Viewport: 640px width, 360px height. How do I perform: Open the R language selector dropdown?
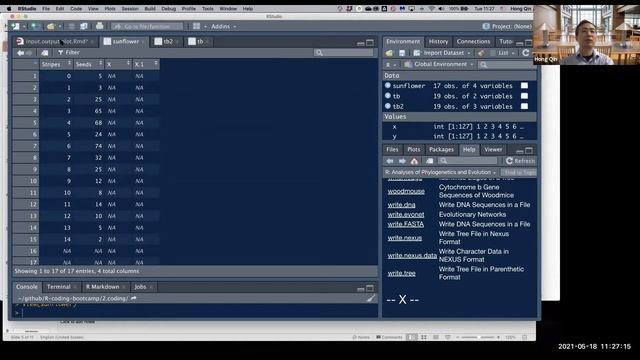(391, 64)
